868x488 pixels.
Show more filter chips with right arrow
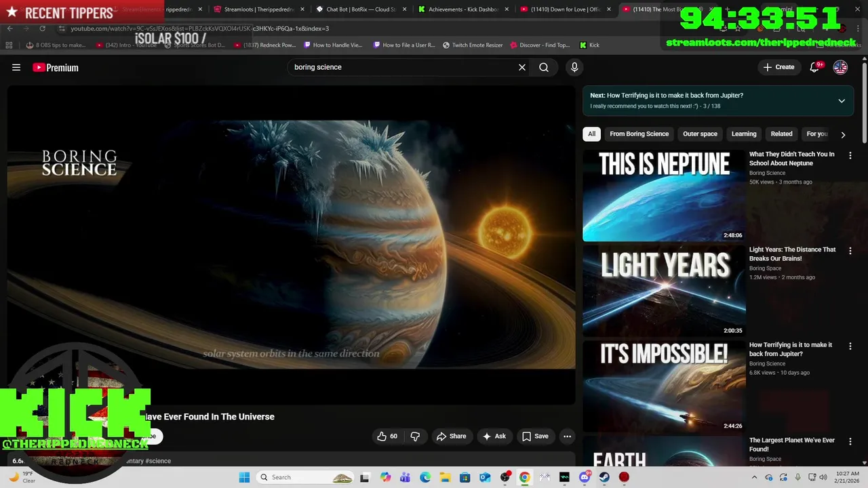[x=843, y=134]
